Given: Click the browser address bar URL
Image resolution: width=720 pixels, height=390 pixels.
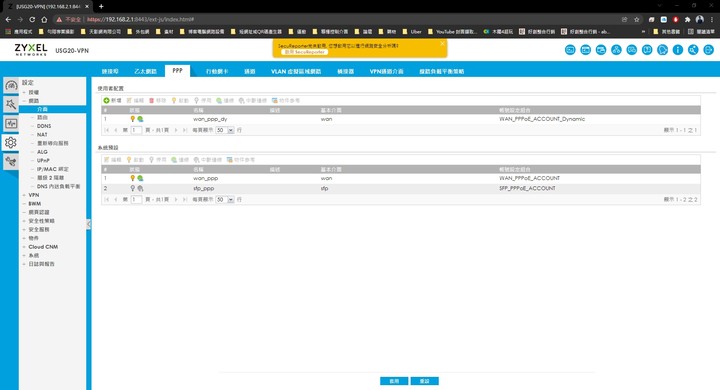Looking at the screenshot, I should click(141, 19).
